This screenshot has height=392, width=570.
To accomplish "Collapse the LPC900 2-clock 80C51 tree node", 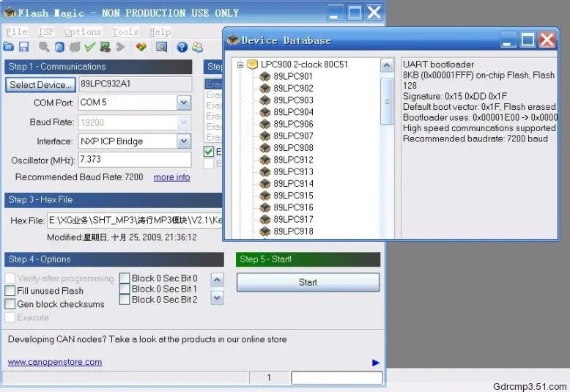I will tap(240, 64).
